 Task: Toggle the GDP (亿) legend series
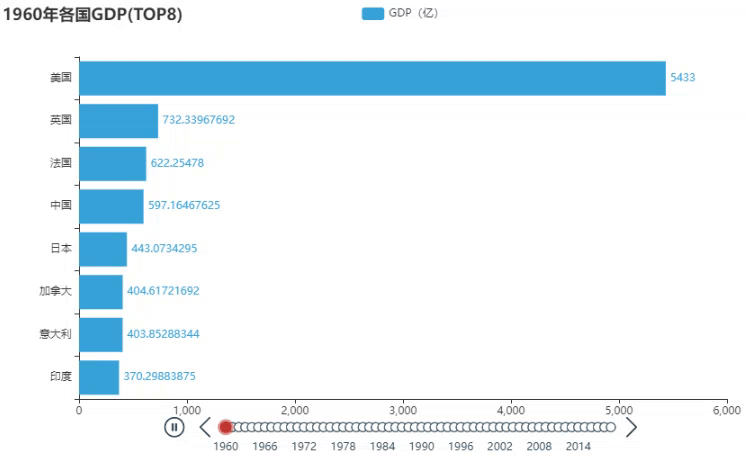coord(399,13)
